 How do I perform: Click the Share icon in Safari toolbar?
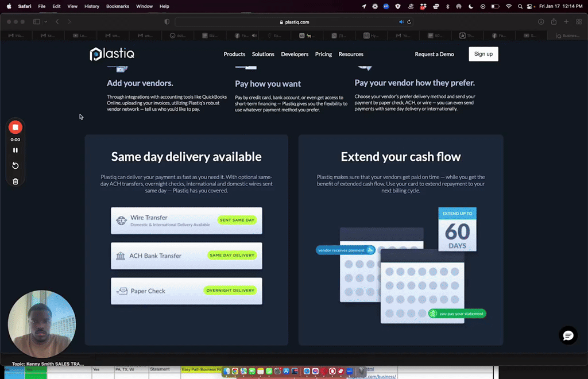554,22
